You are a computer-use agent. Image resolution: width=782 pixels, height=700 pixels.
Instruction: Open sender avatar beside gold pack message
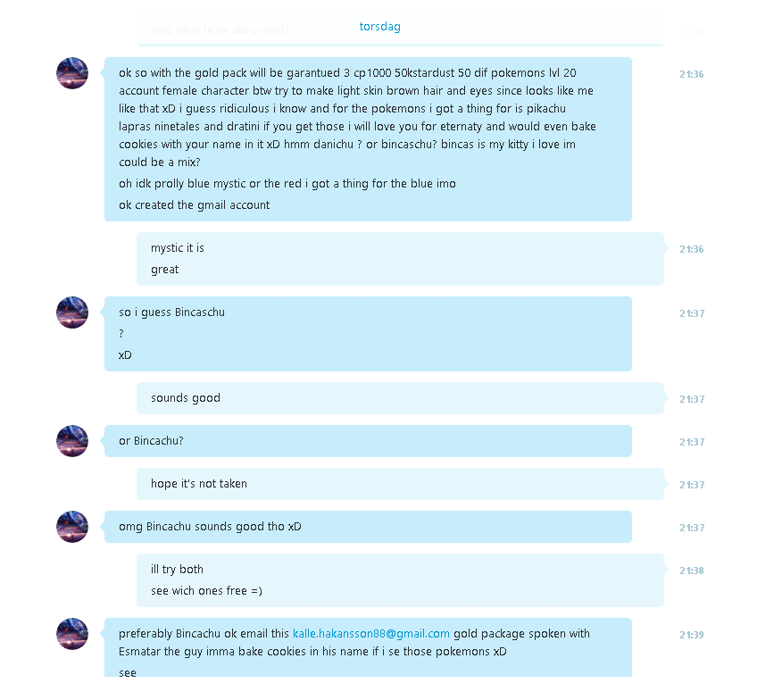click(72, 73)
